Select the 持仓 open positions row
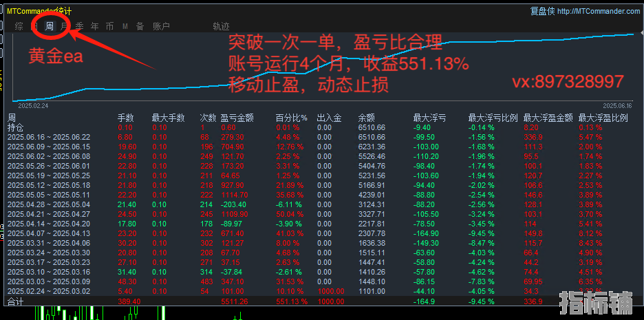Viewport: 644px width, 320px height. point(322,128)
